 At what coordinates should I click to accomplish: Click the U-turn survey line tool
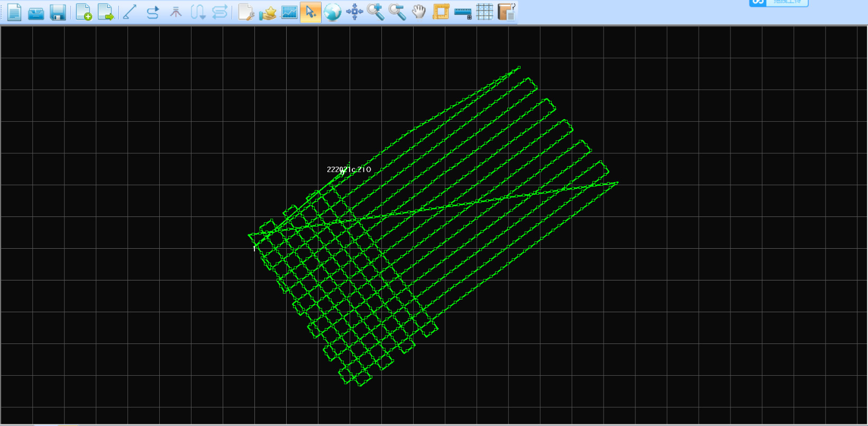[x=198, y=12]
